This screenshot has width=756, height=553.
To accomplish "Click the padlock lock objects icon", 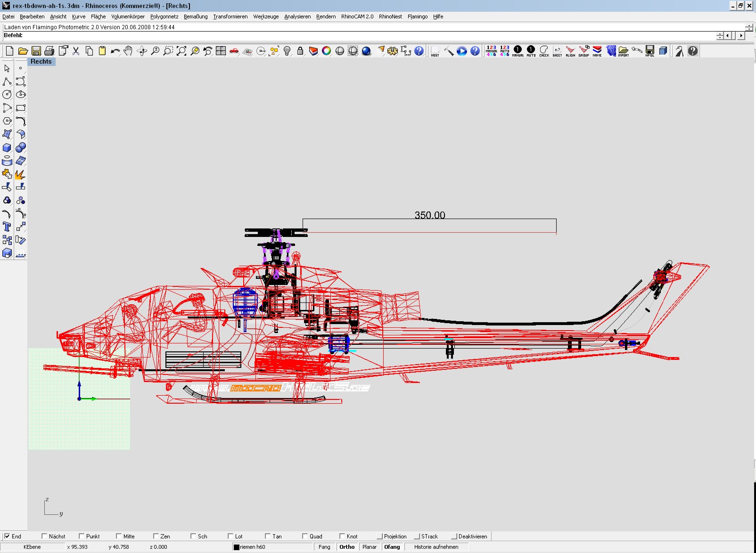I will [300, 51].
